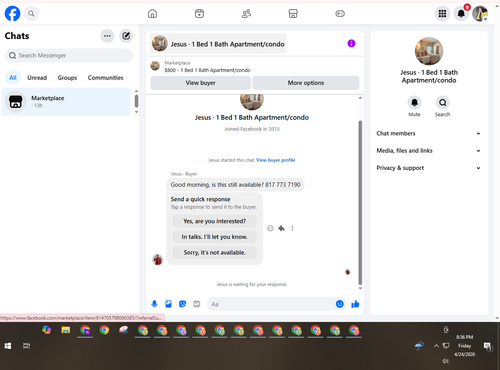This screenshot has height=370, width=500.
Task: Open the $800 Marketplace listing thumbnail
Action: pyautogui.click(x=155, y=66)
